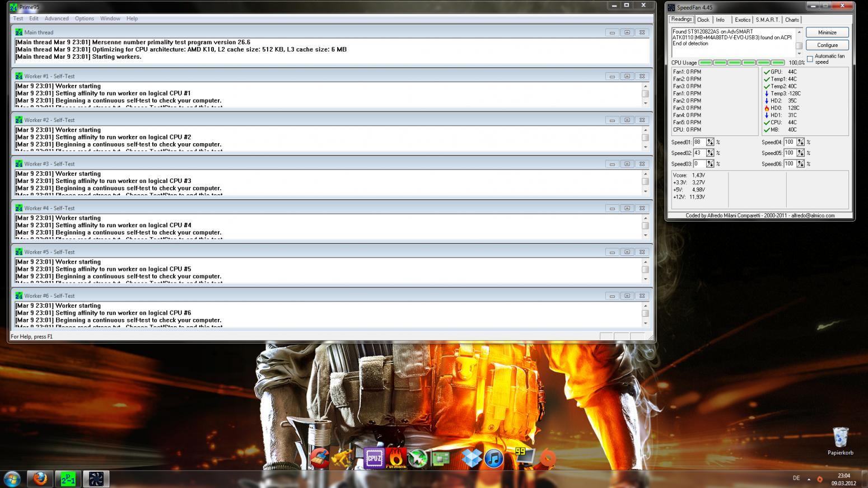Enable Automatic fan speed checkbox

[810, 59]
